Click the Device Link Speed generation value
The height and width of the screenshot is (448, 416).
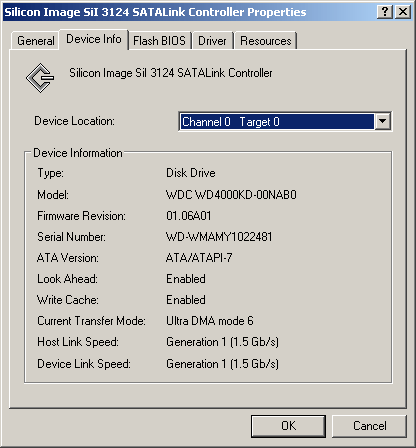pos(222,364)
